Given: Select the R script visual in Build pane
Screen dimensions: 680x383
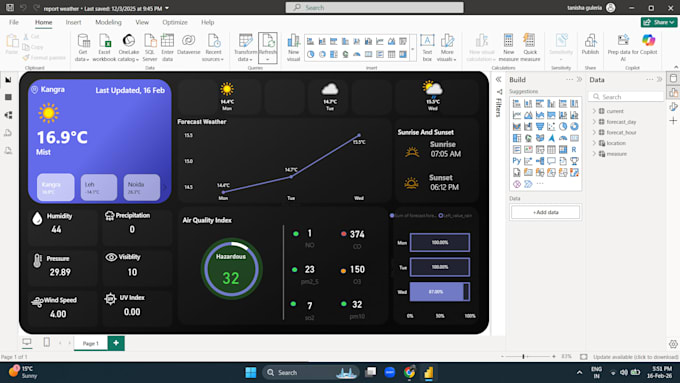Looking at the screenshot, I should point(574,149).
